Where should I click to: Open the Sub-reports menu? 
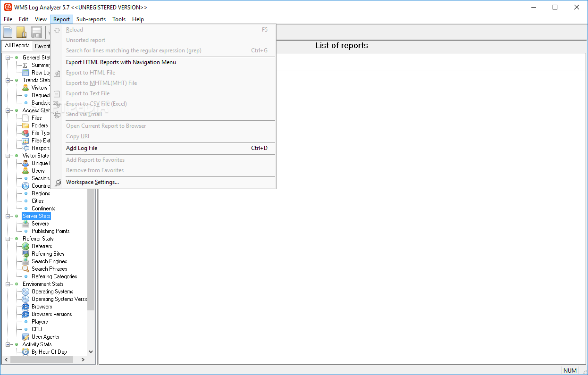[91, 19]
